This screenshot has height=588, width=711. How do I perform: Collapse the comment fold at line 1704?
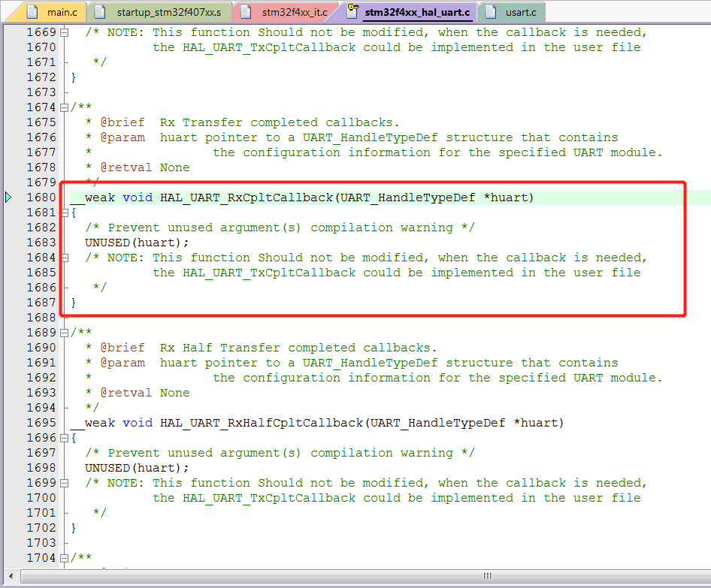[65, 558]
